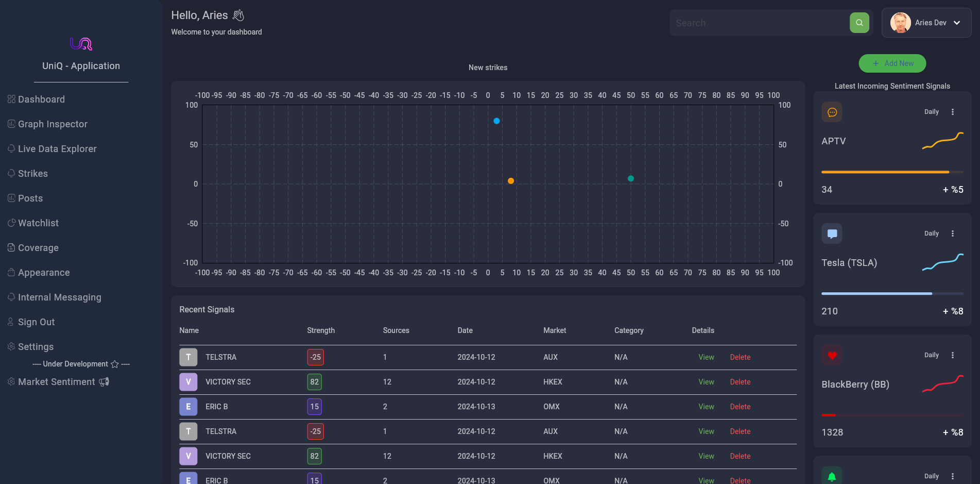Click the gray T avatar of first TELSTRA row
Screen dimensions: 980x484
pyautogui.click(x=188, y=357)
